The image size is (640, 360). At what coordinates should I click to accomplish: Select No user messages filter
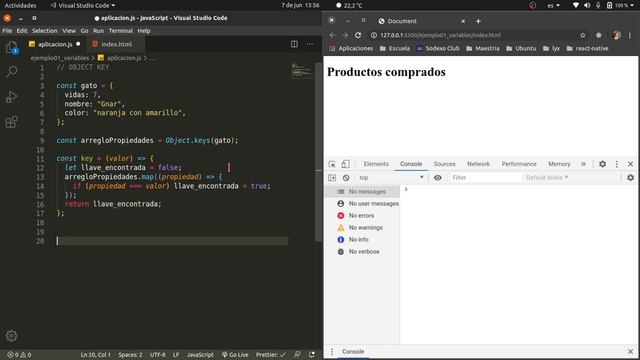coord(362,203)
